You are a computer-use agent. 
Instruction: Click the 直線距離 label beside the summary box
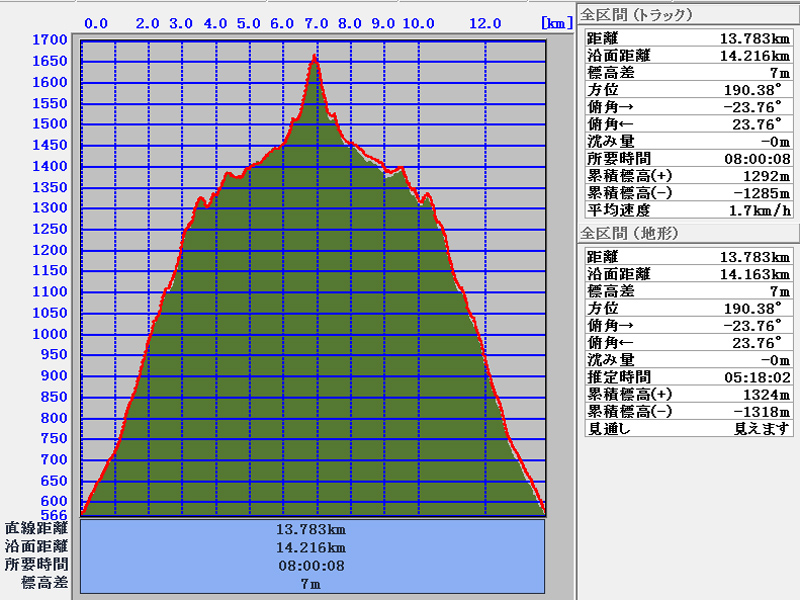[37, 528]
